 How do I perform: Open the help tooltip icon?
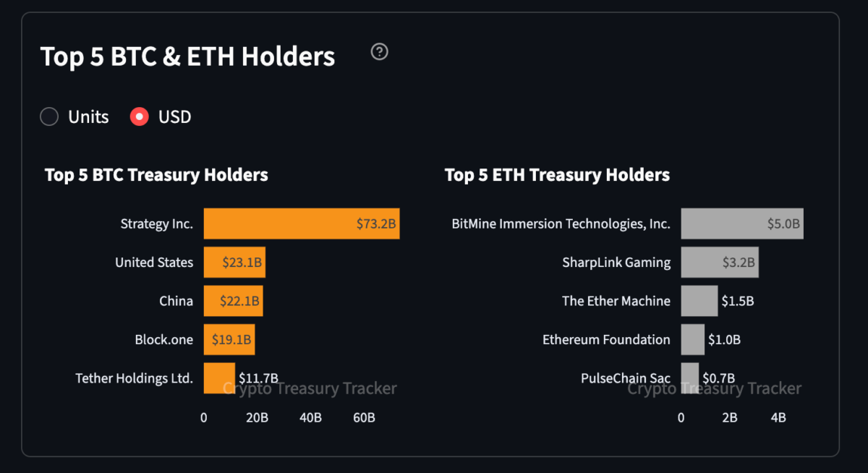click(x=379, y=52)
